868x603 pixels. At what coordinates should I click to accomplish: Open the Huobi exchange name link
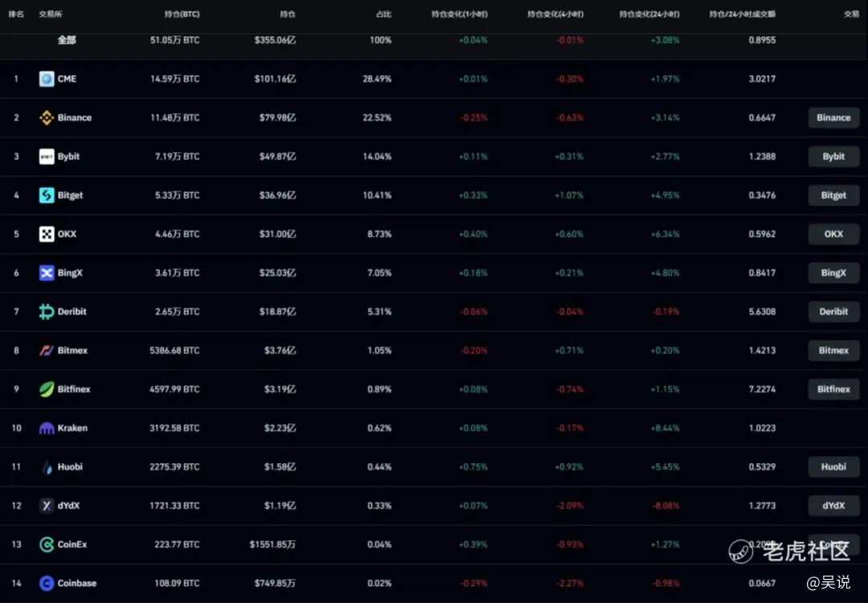(70, 467)
